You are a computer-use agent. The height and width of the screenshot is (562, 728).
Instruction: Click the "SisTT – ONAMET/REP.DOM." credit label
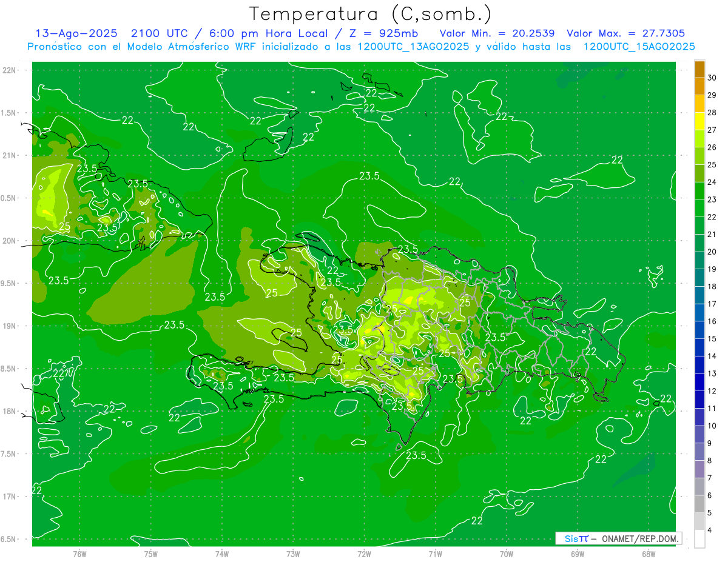619,538
